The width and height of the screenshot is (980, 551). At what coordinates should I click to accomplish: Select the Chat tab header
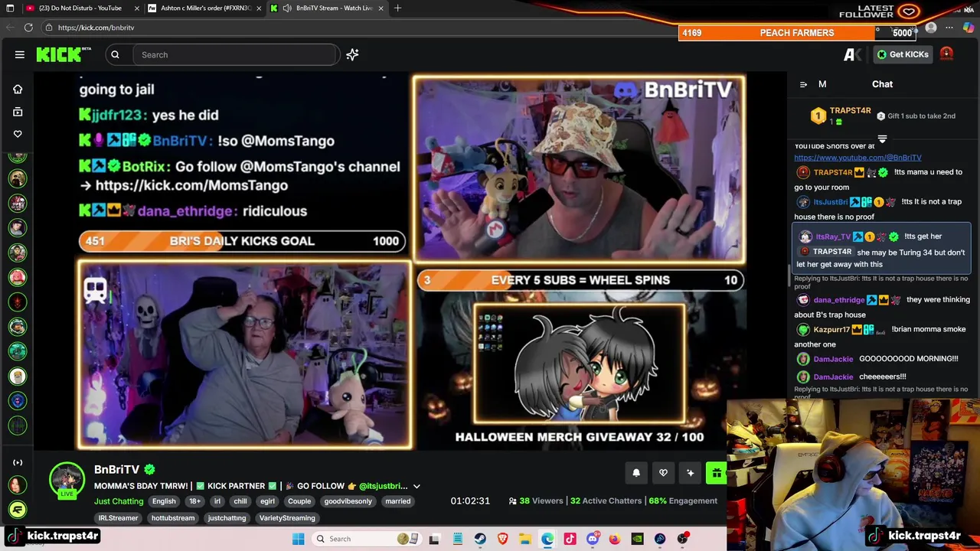point(882,84)
